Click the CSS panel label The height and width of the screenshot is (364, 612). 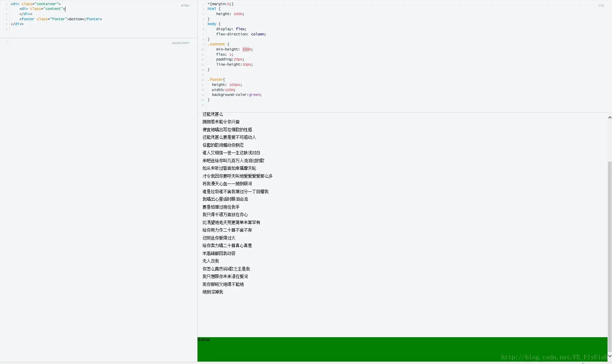tap(601, 5)
